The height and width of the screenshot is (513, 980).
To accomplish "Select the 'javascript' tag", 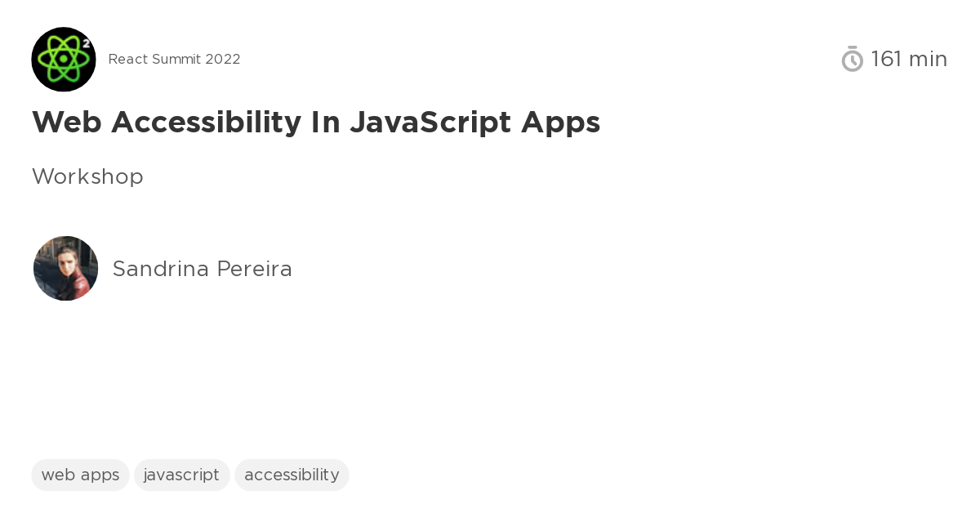I will pyautogui.click(x=181, y=475).
